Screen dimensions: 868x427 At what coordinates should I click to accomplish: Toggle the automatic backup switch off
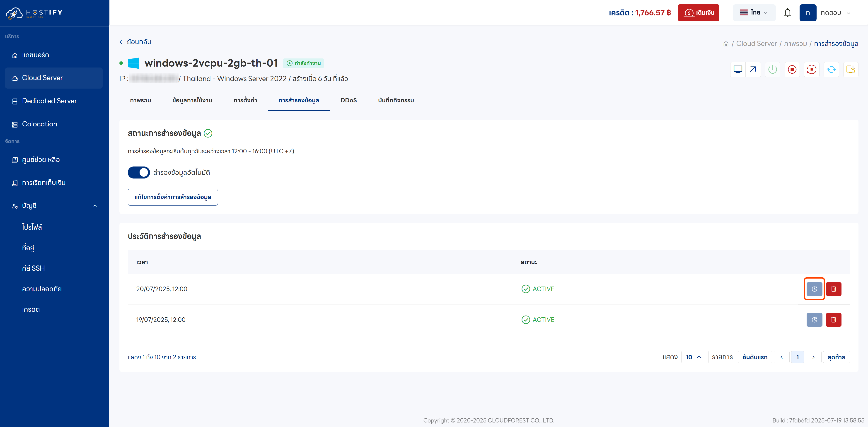pos(138,172)
